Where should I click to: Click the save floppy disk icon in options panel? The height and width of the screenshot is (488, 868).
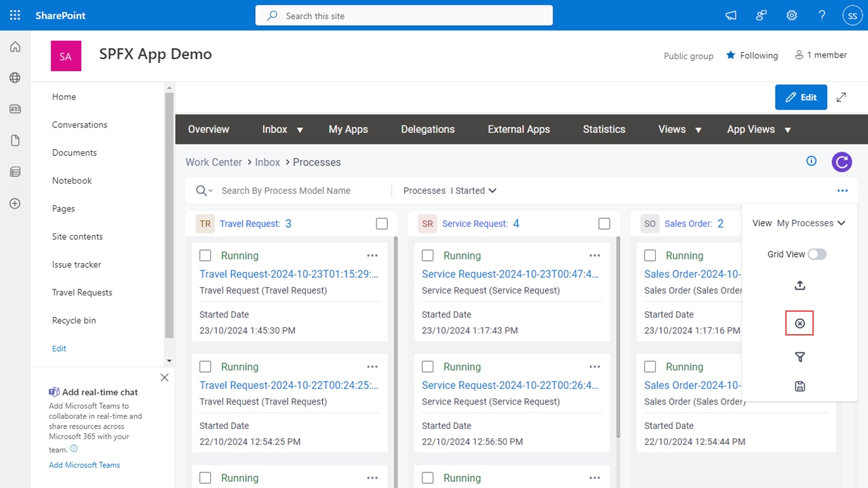click(800, 386)
